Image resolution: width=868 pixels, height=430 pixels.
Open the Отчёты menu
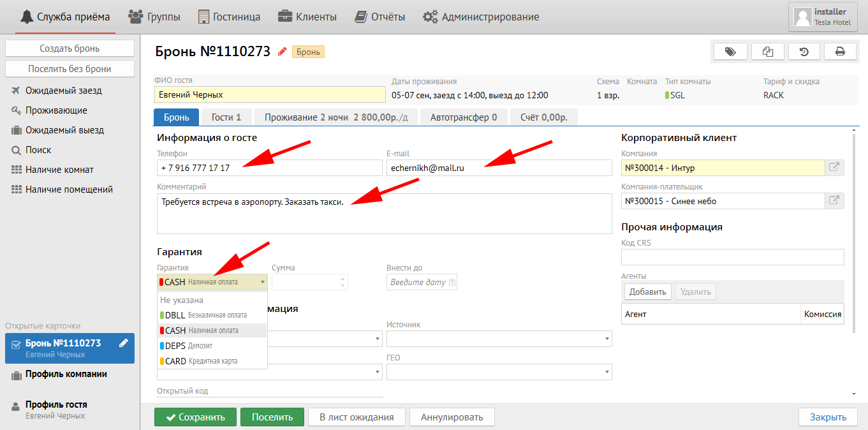(x=380, y=17)
